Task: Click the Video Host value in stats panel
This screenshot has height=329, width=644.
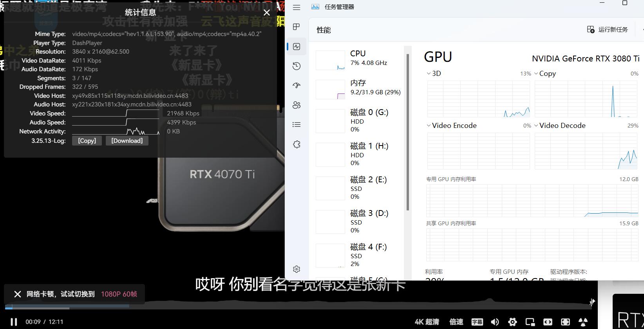Action: [130, 96]
